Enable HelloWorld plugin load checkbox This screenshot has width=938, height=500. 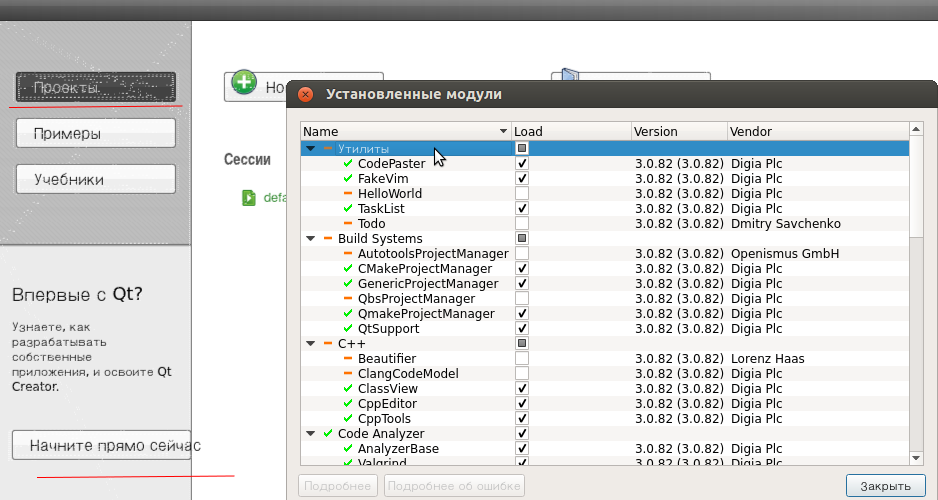tap(522, 193)
